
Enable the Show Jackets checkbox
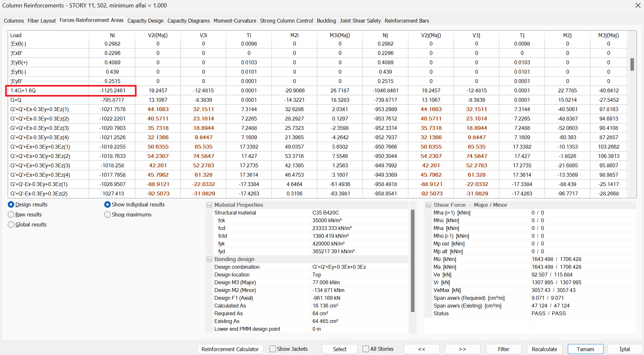point(273,349)
